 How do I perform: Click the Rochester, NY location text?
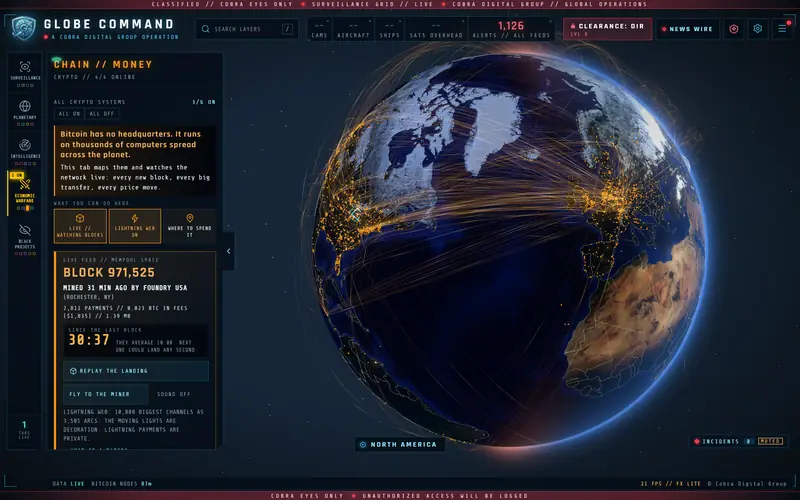coord(88,297)
